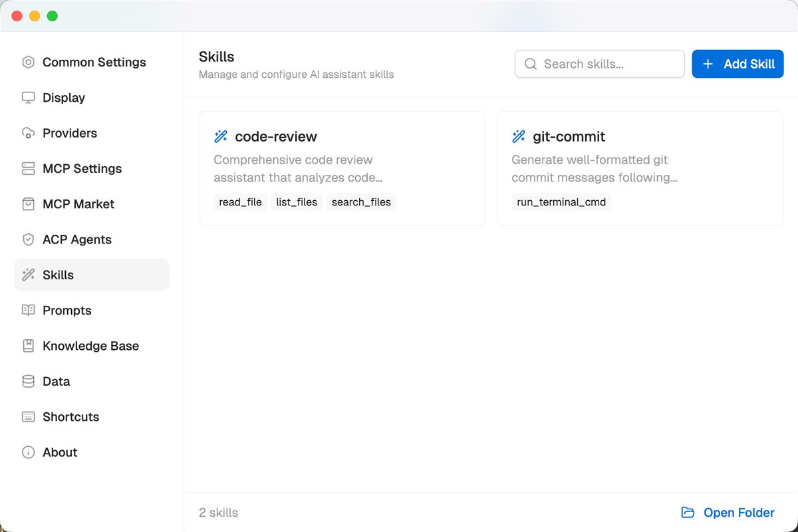Click the MCP Market store icon
Image resolution: width=798 pixels, height=532 pixels.
[27, 204]
